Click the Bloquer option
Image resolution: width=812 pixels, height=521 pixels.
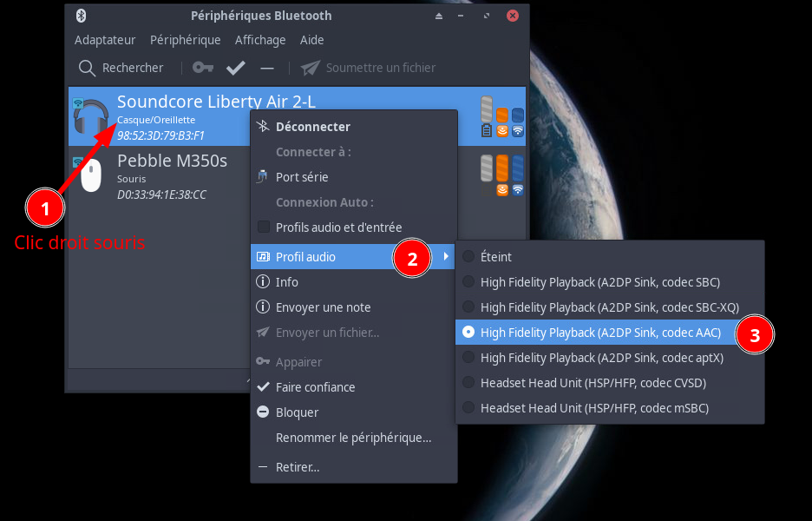click(x=297, y=412)
